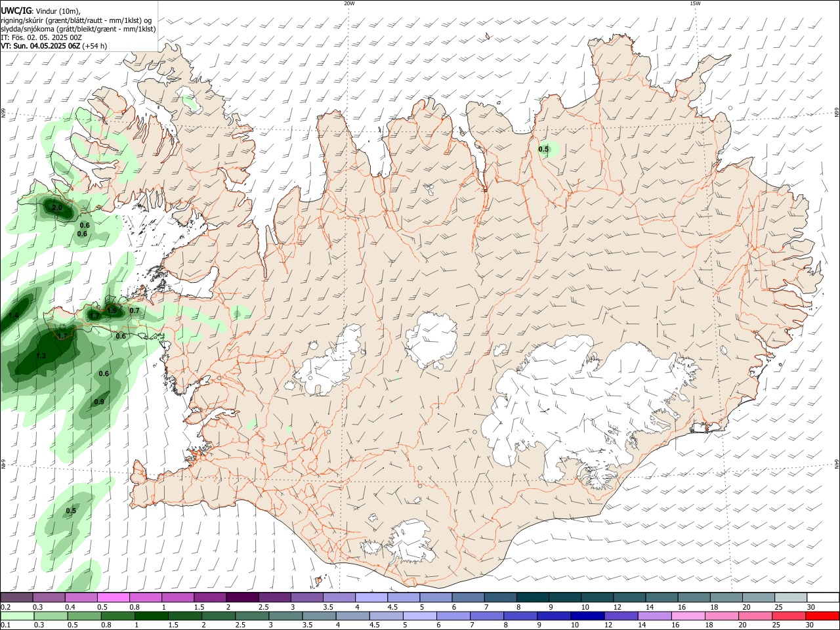This screenshot has height=630, width=840.
Task: Pick the bright red 30 swatch on rain scale
Action: [822, 616]
